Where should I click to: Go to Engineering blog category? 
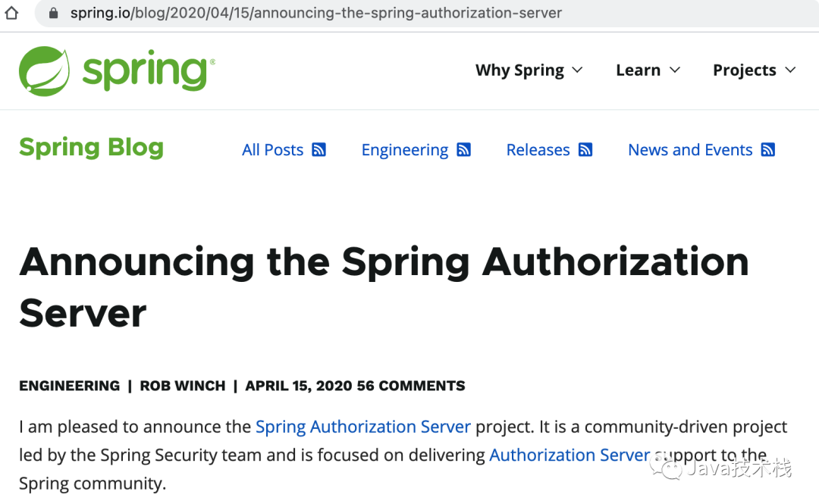click(x=405, y=150)
